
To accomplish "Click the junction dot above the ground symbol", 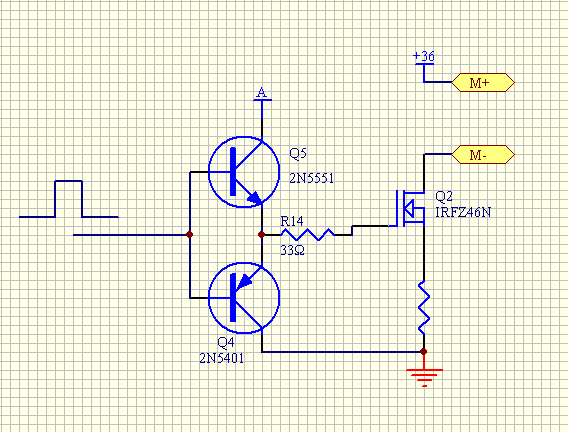I will point(424,352).
